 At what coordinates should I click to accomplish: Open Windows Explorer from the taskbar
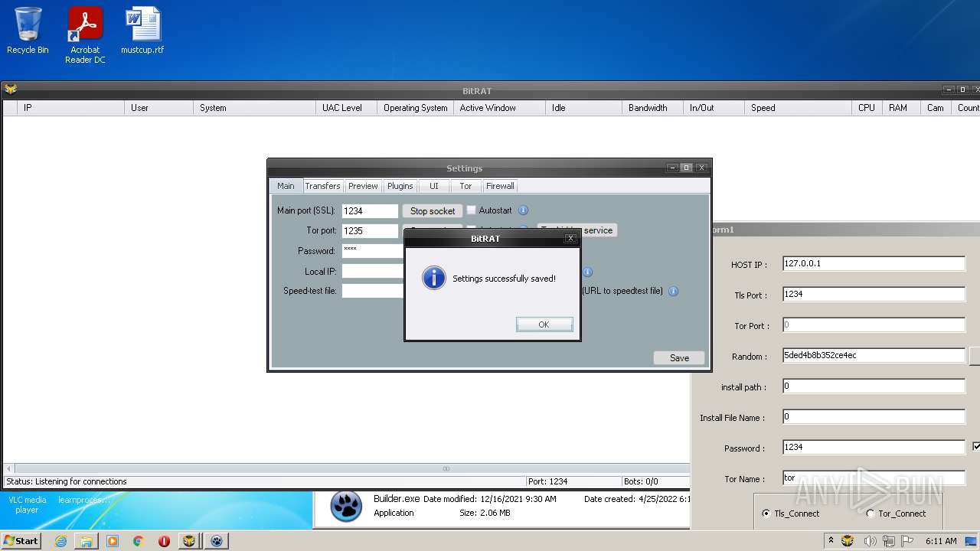[87, 541]
